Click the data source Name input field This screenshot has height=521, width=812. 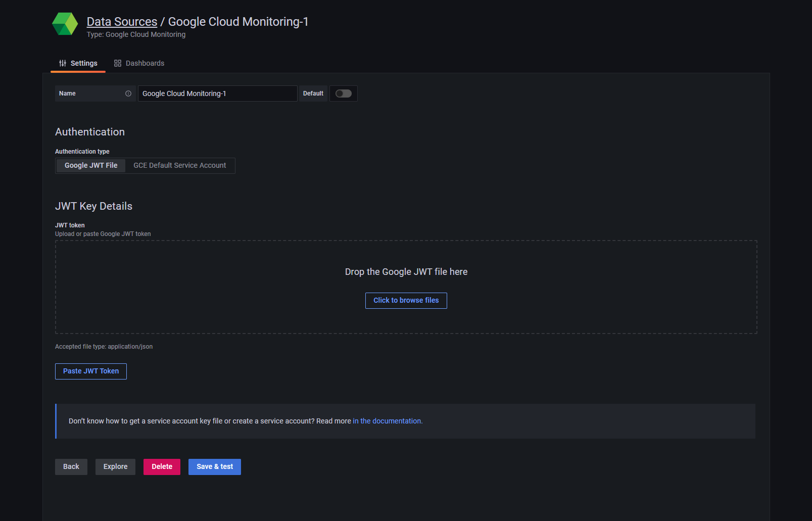pos(218,93)
